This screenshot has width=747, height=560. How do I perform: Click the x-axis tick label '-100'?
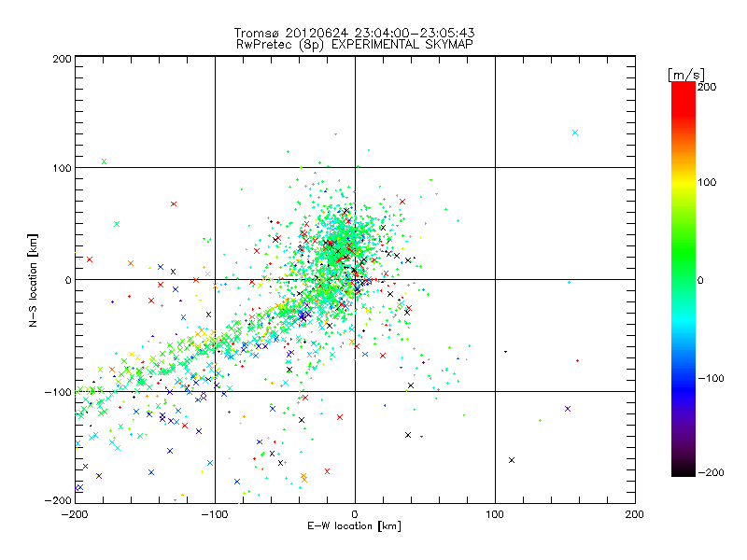coord(215,514)
